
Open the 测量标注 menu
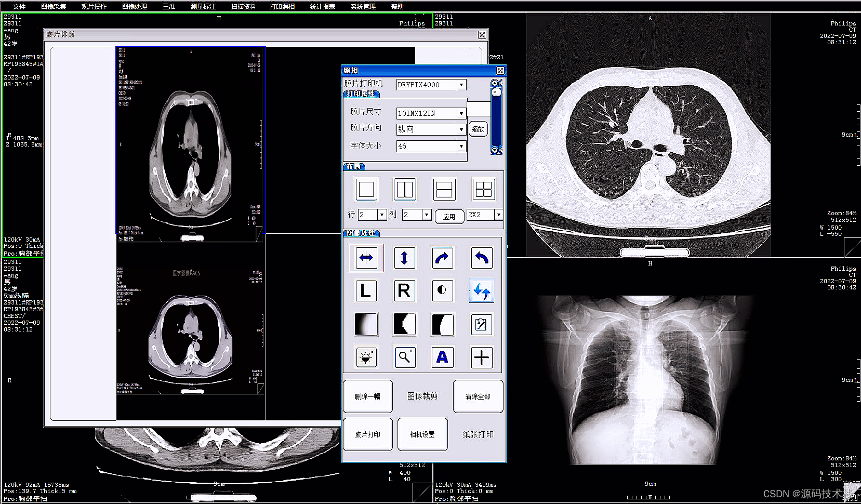point(203,6)
